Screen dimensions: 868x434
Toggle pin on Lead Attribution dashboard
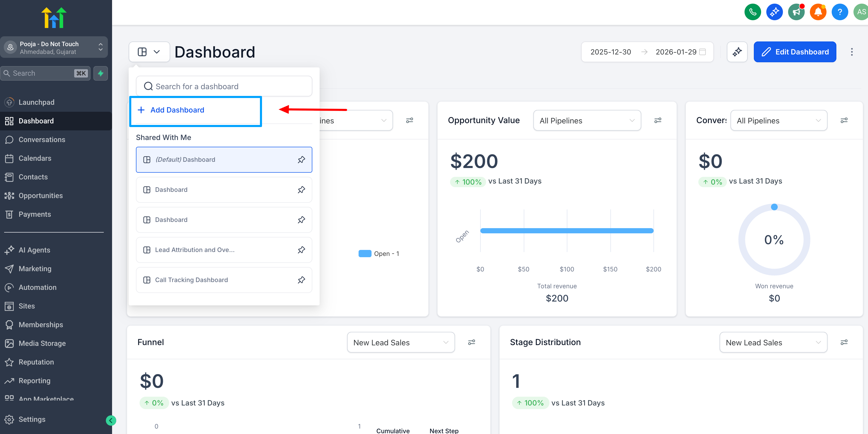pos(301,250)
